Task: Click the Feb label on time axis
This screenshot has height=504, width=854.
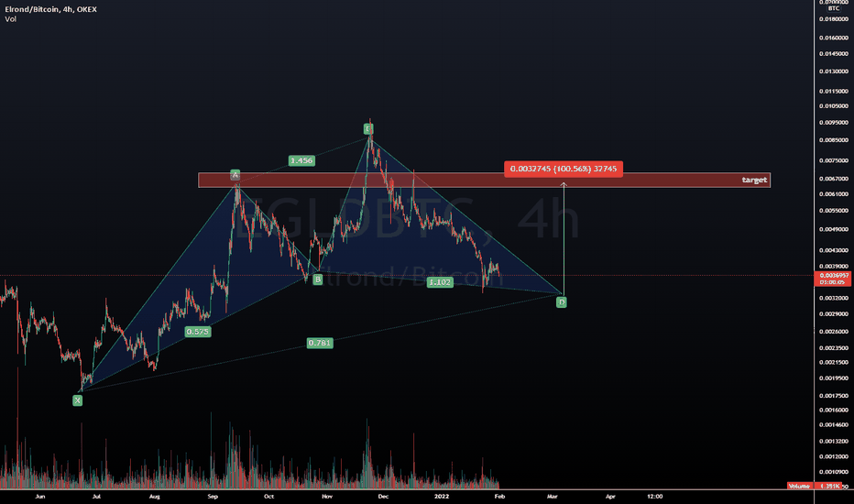Action: (x=499, y=497)
